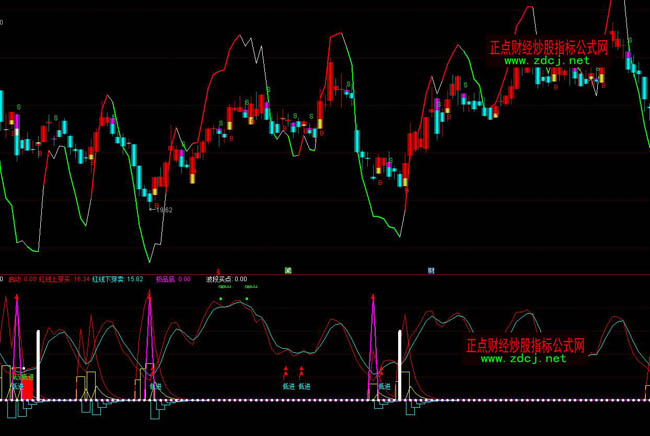Select the 波段买点 indicator label
Image resolution: width=650 pixels, height=436 pixels.
point(218,280)
